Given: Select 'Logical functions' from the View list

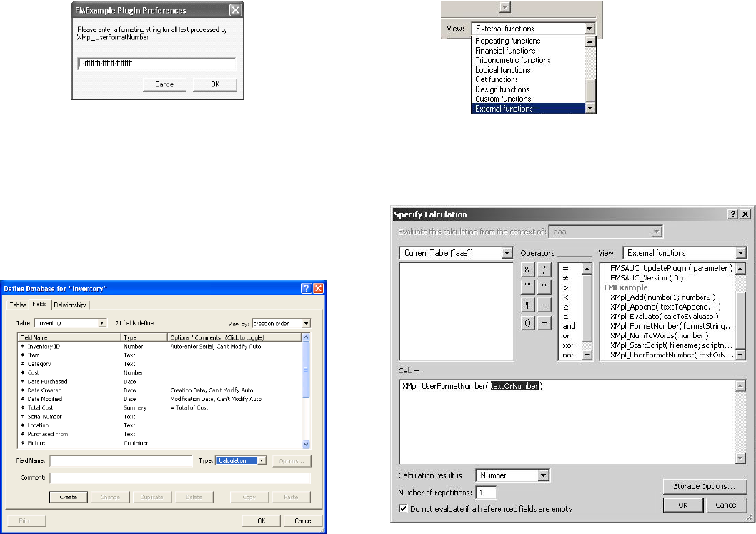Looking at the screenshot, I should tap(503, 70).
